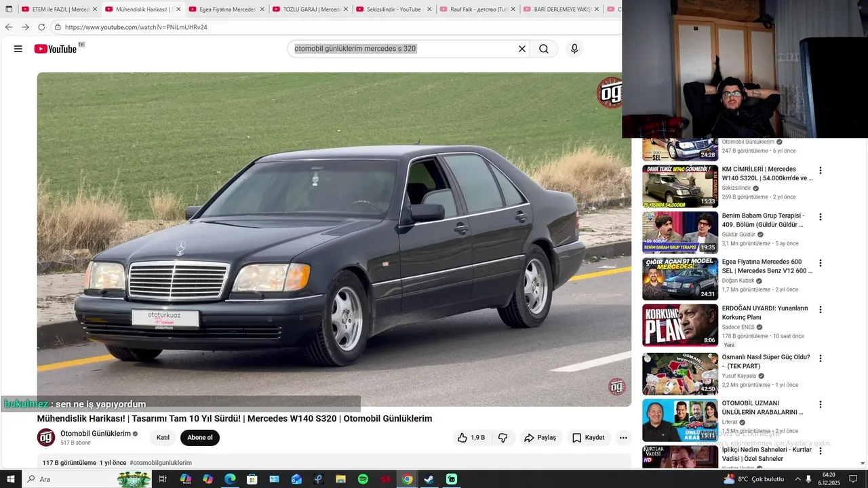Click the Sekizsilindir channel name
This screenshot has width=868, height=488.
click(736, 188)
